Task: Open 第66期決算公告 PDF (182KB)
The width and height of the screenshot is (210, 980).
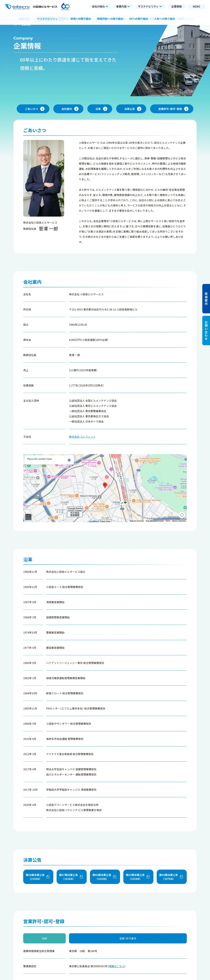Action: [105, 876]
